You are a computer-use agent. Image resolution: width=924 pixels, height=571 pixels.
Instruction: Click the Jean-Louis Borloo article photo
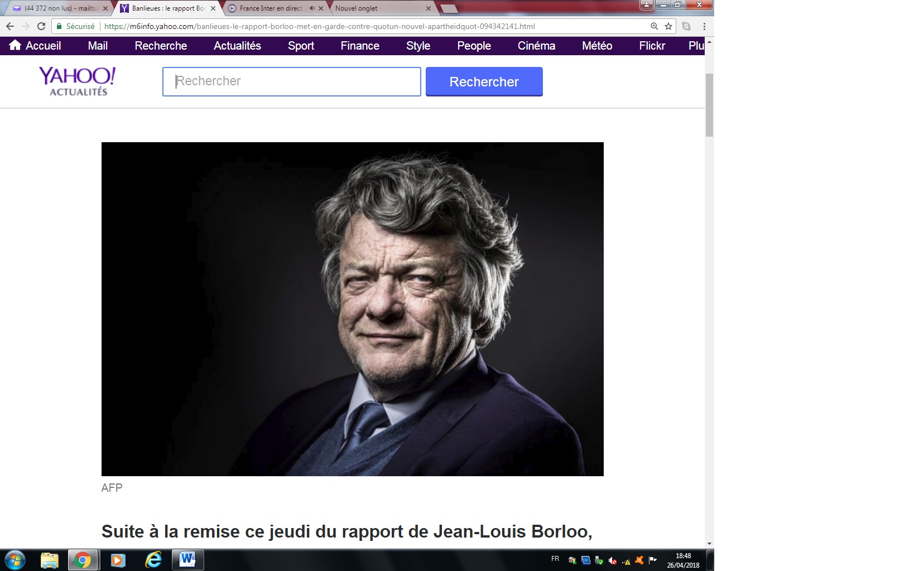click(x=353, y=309)
